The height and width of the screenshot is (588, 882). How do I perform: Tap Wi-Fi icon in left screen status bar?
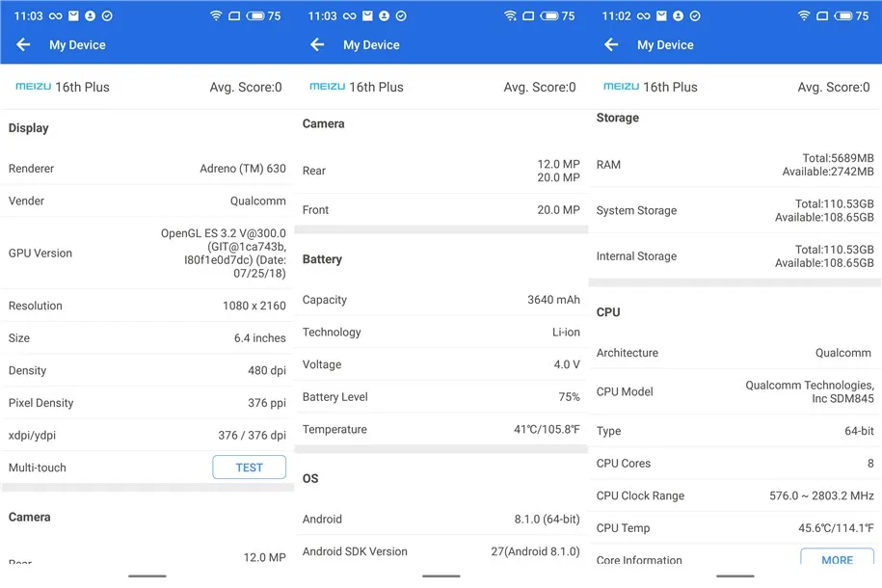[x=216, y=15]
